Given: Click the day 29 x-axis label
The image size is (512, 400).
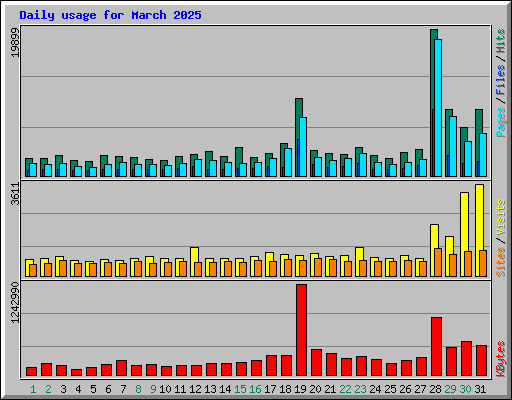Looking at the screenshot, I should click(x=450, y=389).
